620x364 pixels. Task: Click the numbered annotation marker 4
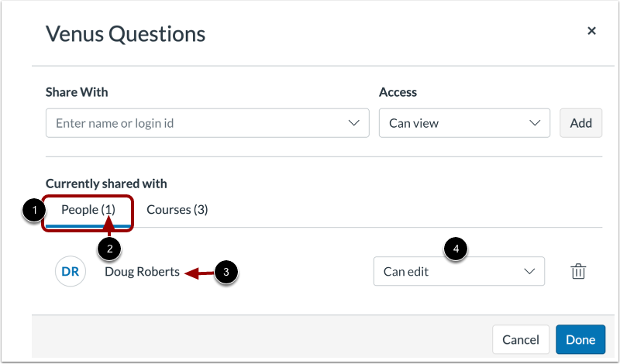[456, 249]
